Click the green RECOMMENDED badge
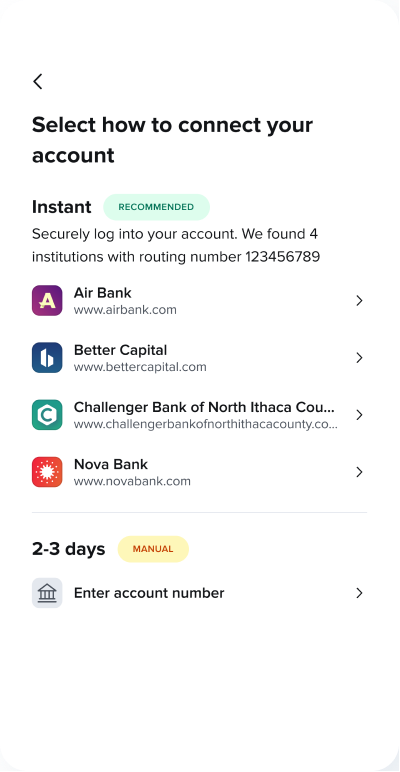This screenshot has width=400, height=772. pyautogui.click(x=156, y=207)
